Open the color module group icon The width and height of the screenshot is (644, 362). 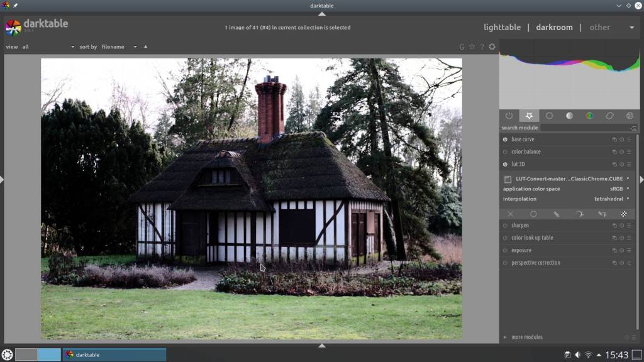[x=589, y=116]
